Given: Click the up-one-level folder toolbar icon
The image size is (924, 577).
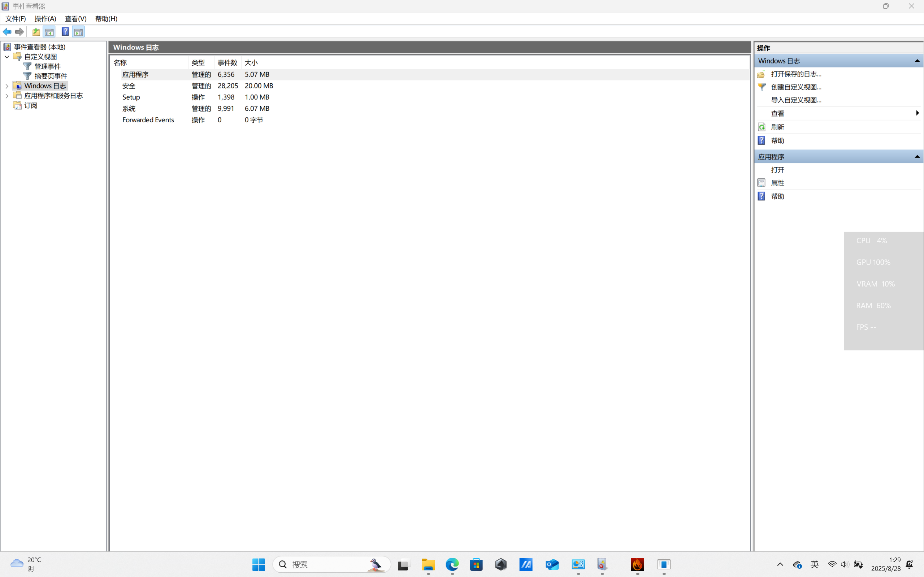Looking at the screenshot, I should 36,32.
